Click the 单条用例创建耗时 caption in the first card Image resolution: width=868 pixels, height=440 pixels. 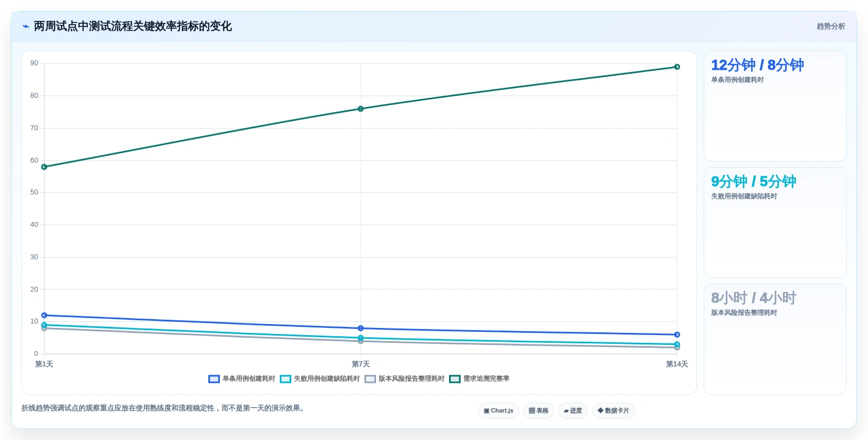(x=737, y=80)
